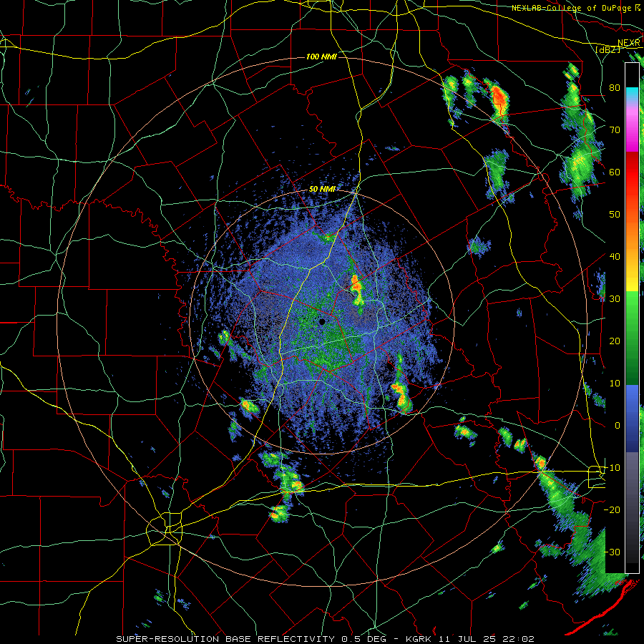Click the 80 value on dBZ scale
This screenshot has width=644, height=644.
tap(615, 87)
